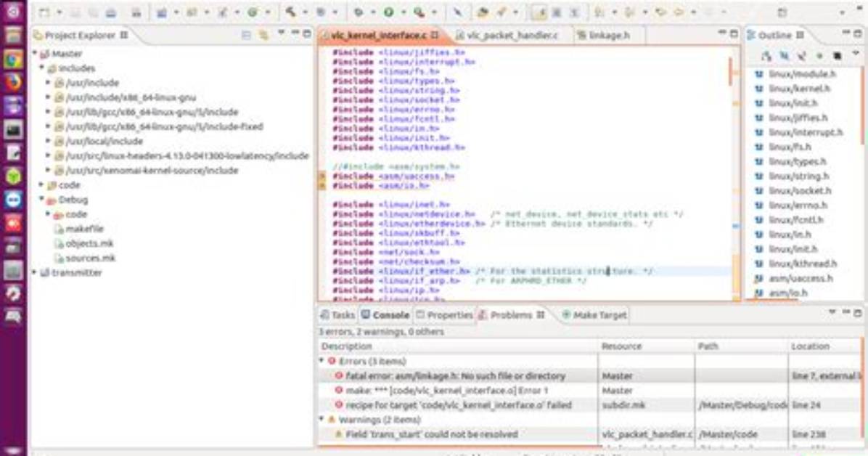This screenshot has width=868, height=456.
Task: Click the Ubuntu dash icon
Action: coord(13,12)
